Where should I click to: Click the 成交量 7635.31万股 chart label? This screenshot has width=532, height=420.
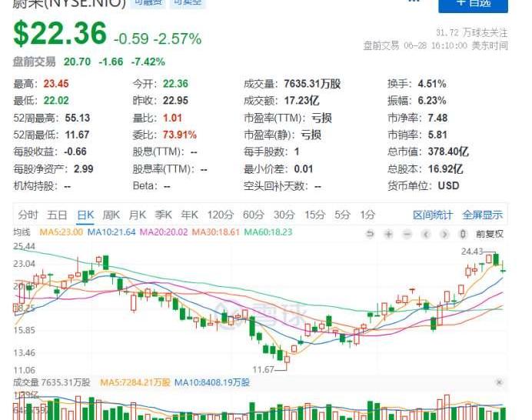52,382
